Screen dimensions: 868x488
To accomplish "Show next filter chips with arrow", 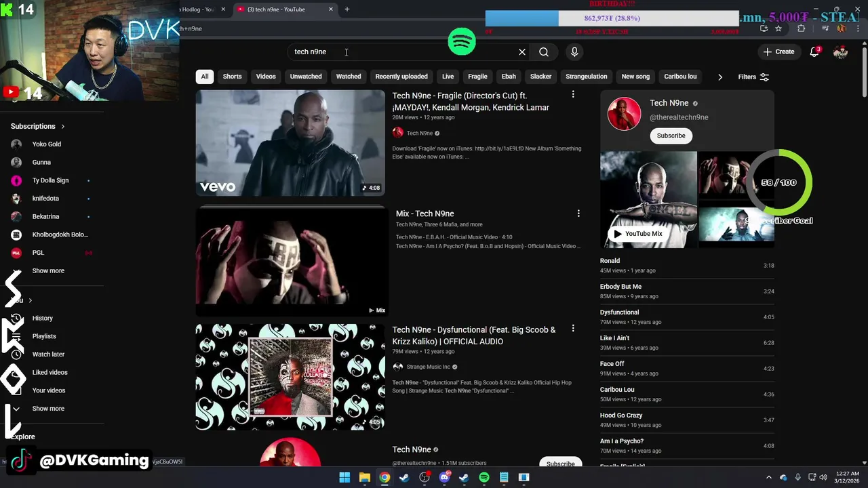I will [719, 77].
